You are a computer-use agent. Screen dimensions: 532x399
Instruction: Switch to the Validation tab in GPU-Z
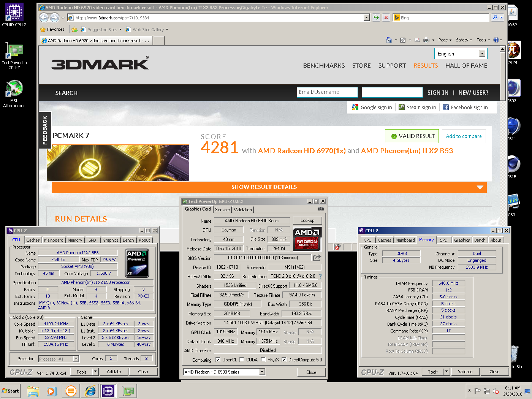tap(243, 210)
